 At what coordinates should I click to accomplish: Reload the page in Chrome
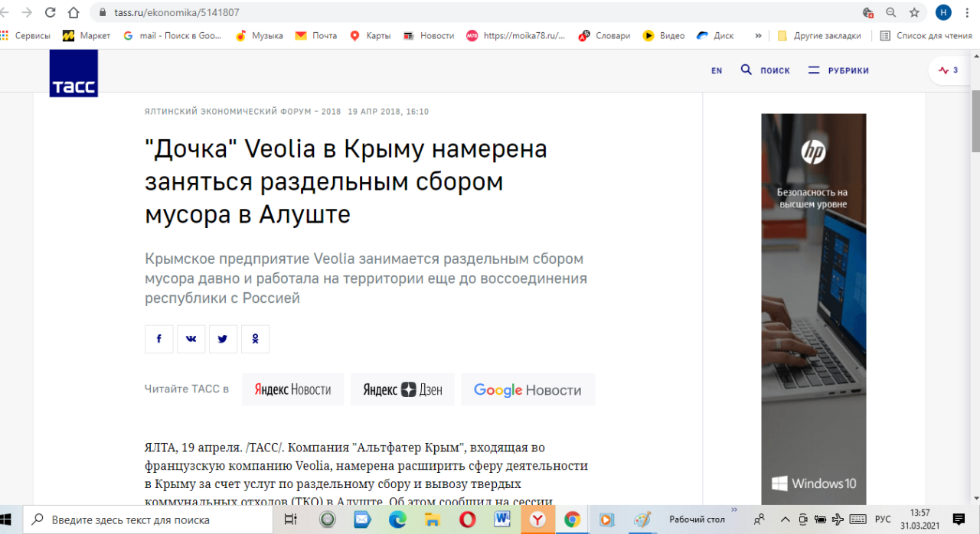click(51, 13)
